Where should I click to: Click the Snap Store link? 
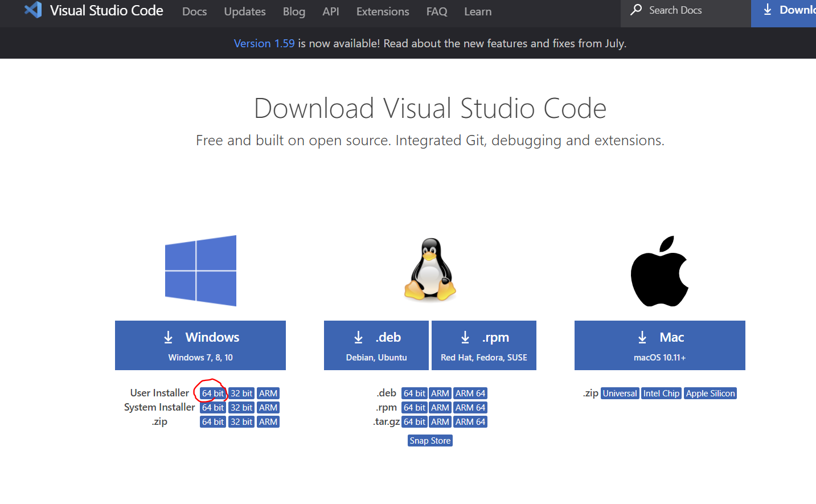pyautogui.click(x=430, y=441)
